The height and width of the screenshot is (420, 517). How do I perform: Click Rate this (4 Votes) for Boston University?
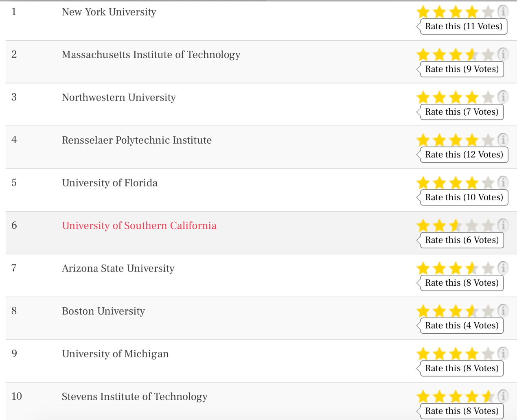pos(462,326)
